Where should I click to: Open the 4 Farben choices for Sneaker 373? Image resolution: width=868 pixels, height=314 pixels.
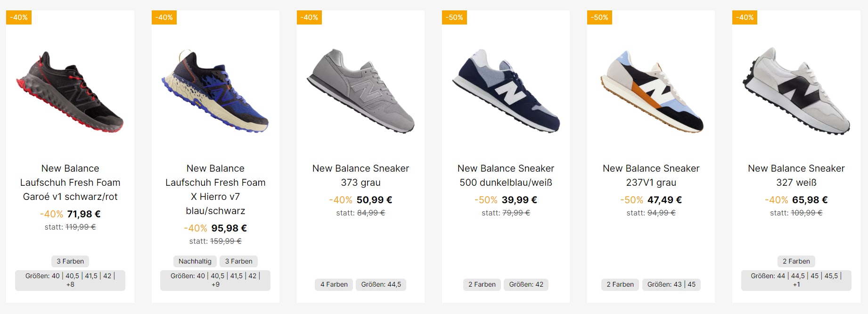coord(334,284)
